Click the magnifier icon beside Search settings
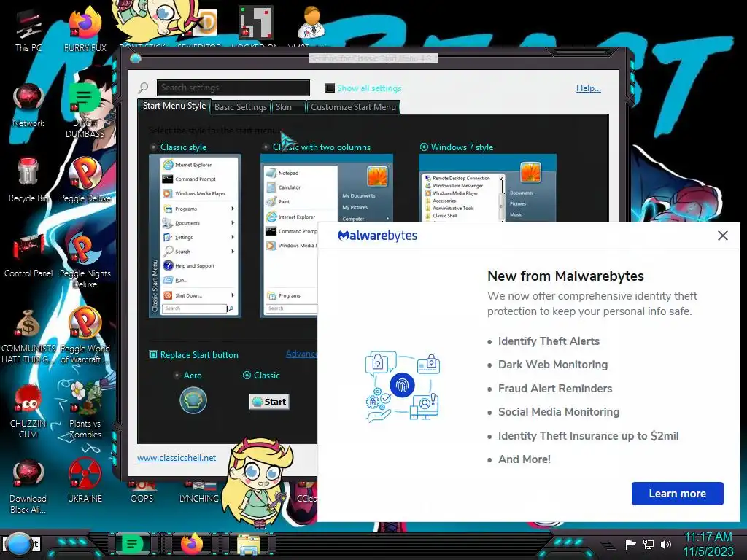The height and width of the screenshot is (560, 747). pyautogui.click(x=143, y=87)
